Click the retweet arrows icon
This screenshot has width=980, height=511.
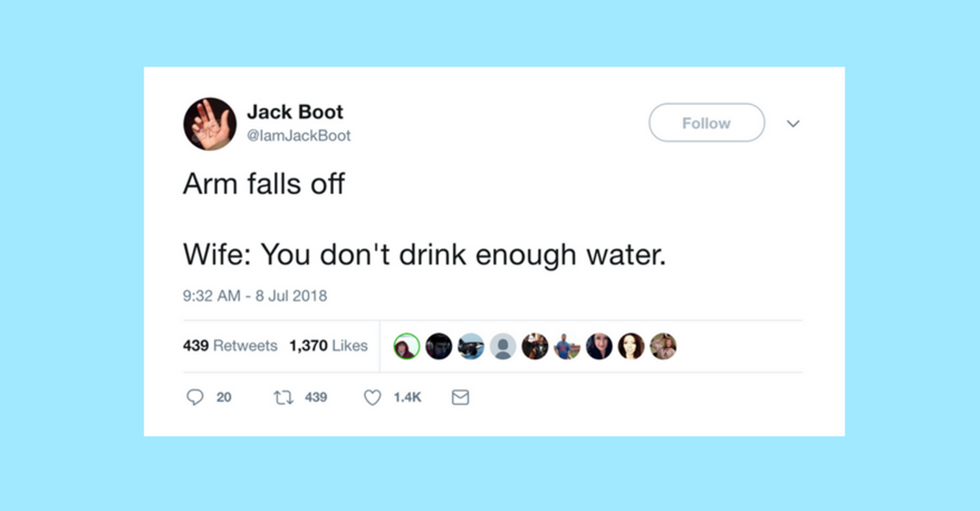click(283, 397)
